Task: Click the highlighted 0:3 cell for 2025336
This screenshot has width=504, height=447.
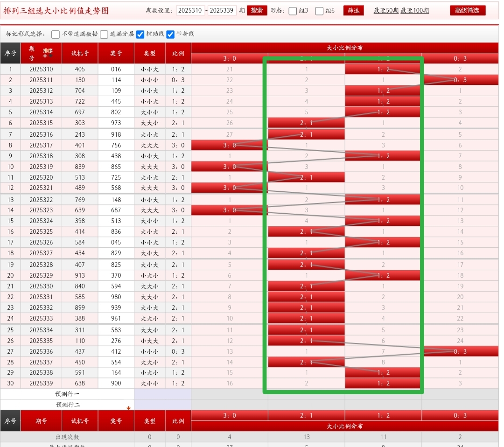Action: [x=460, y=351]
